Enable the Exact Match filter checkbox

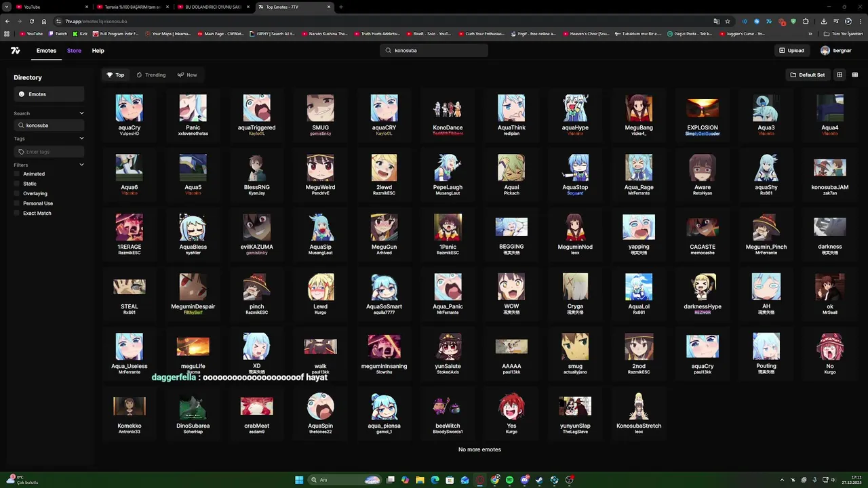(18, 213)
